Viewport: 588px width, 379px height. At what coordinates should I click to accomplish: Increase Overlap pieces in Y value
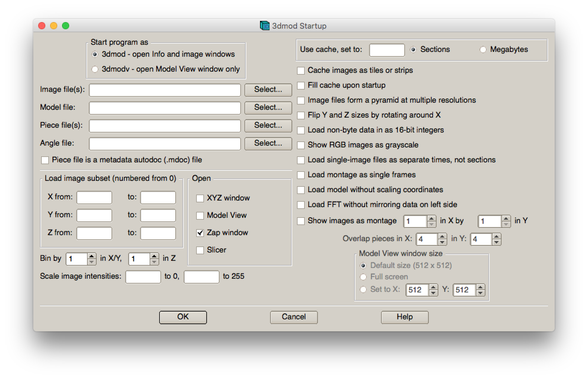coord(496,236)
